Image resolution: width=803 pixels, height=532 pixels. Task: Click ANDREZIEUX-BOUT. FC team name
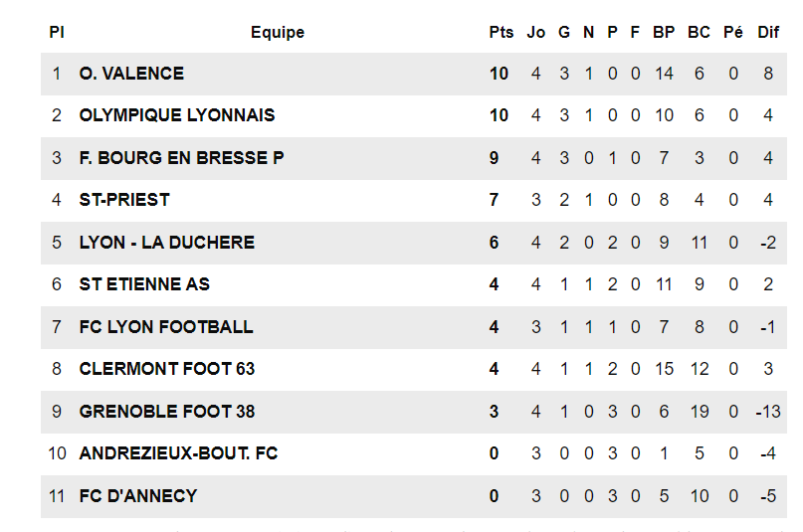[178, 453]
